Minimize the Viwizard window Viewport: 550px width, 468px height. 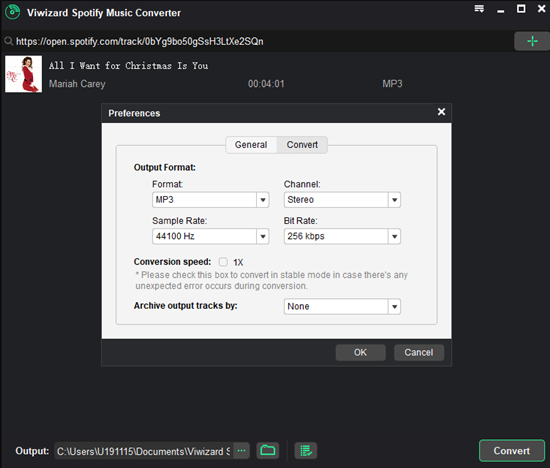point(501,11)
